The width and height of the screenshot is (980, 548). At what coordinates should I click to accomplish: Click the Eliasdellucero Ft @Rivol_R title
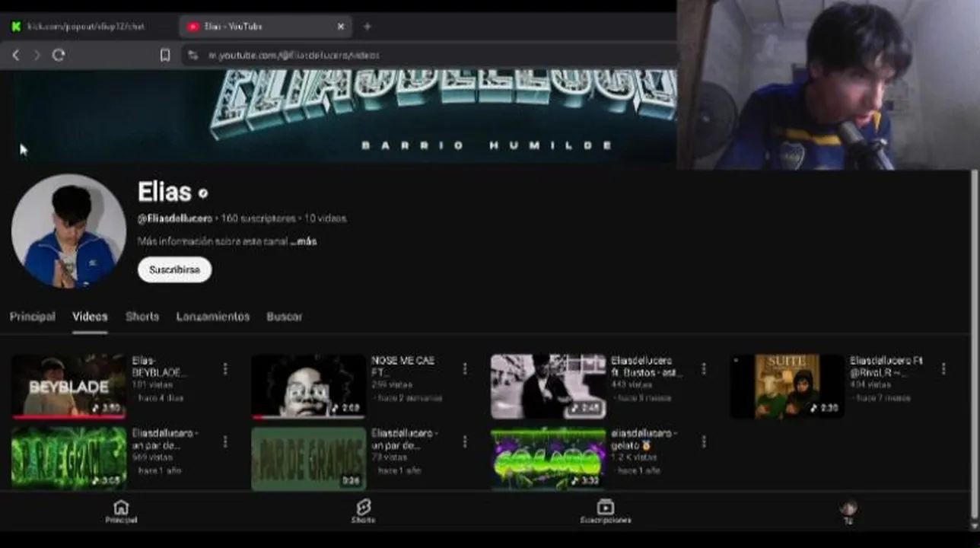click(886, 367)
